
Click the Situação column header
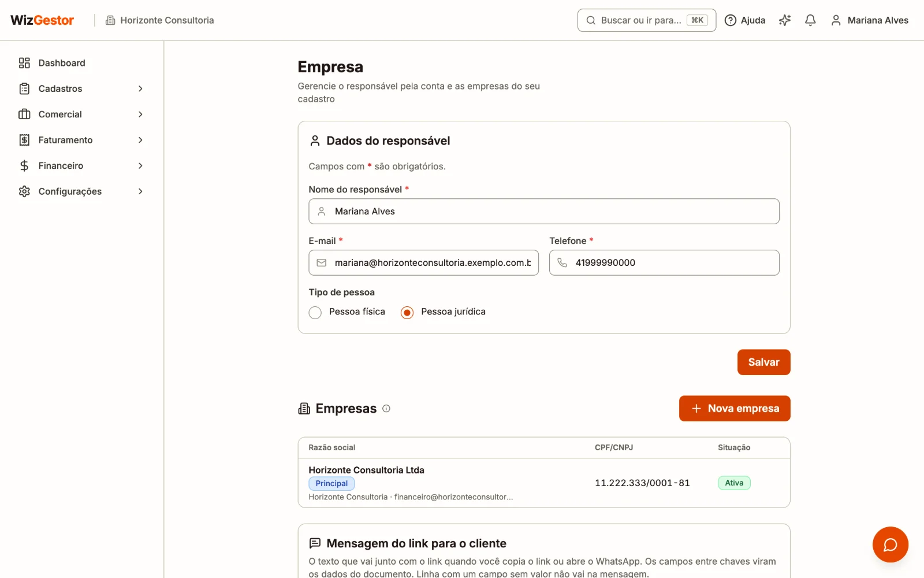[x=734, y=447]
